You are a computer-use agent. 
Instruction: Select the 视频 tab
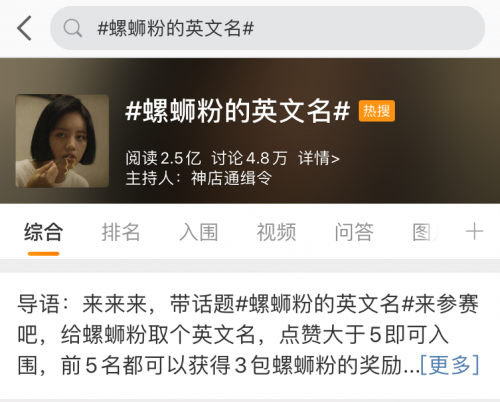276,232
